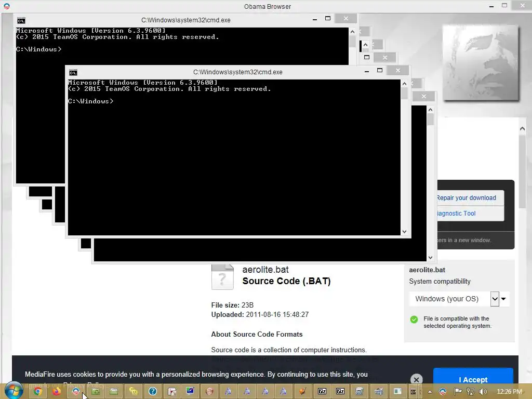Open Repair your download link
532x399 pixels.
(x=467, y=198)
